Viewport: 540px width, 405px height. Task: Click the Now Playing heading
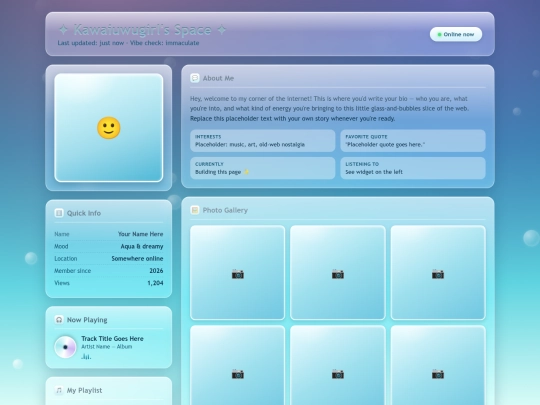click(87, 320)
